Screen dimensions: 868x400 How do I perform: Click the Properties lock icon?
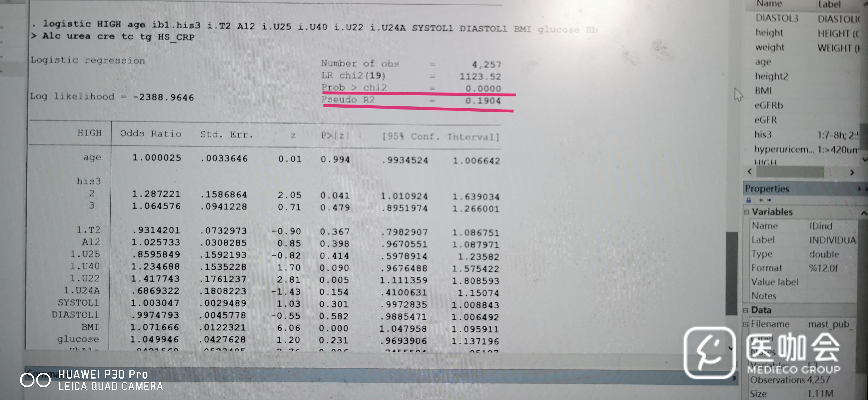(749, 200)
